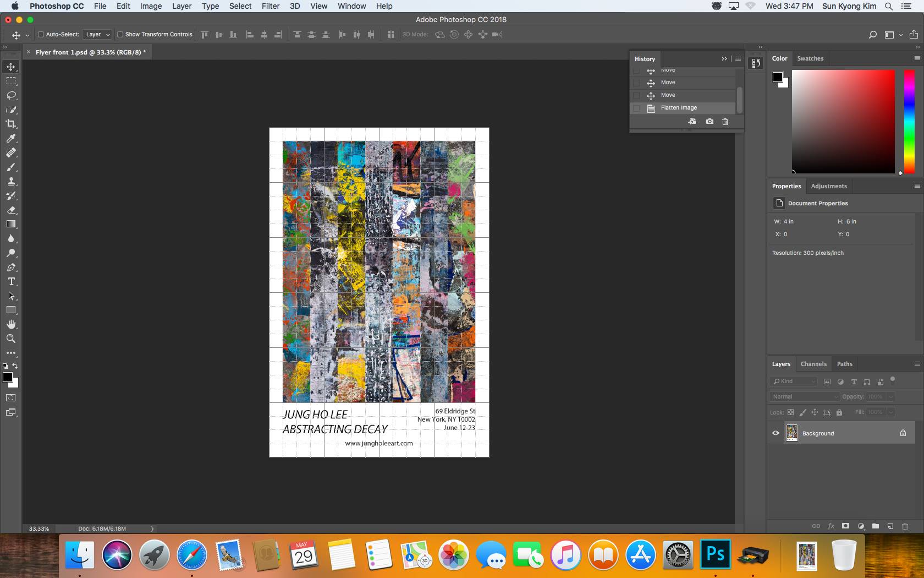Open the Adjustments panel tab

[x=828, y=186]
